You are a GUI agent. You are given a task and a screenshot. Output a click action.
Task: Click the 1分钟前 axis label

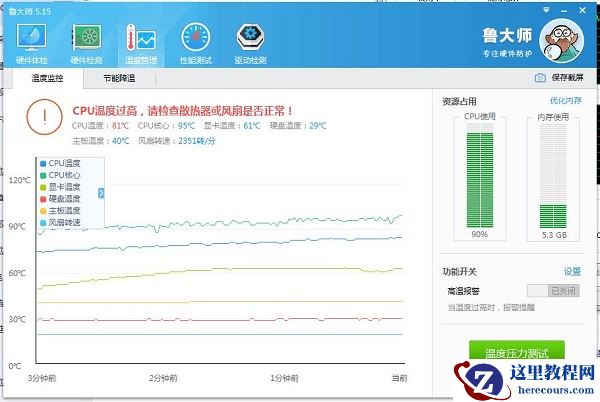click(284, 378)
